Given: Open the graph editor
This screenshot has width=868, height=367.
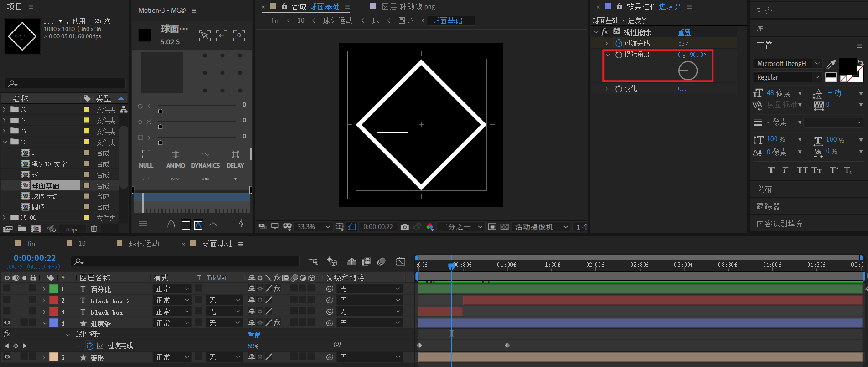Looking at the screenshot, I should [x=401, y=261].
